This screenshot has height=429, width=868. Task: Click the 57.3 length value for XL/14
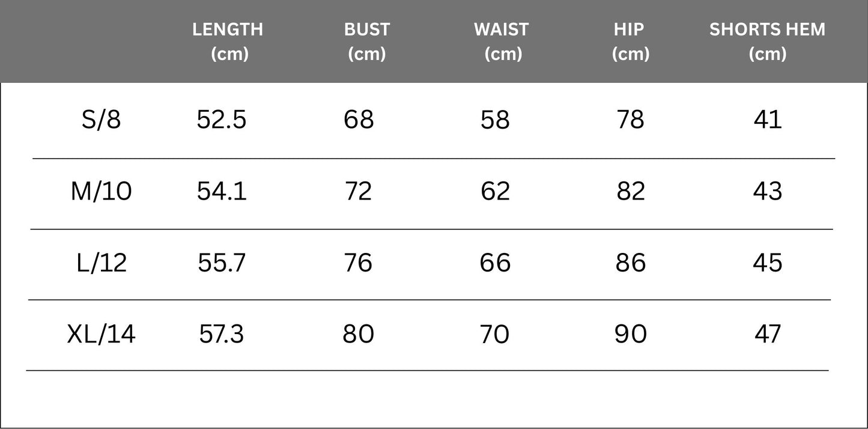222,334
